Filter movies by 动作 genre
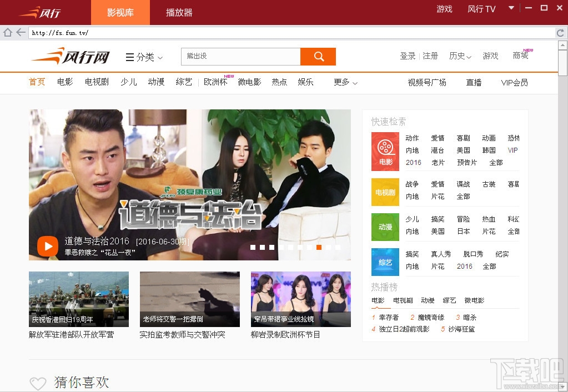 pyautogui.click(x=412, y=138)
